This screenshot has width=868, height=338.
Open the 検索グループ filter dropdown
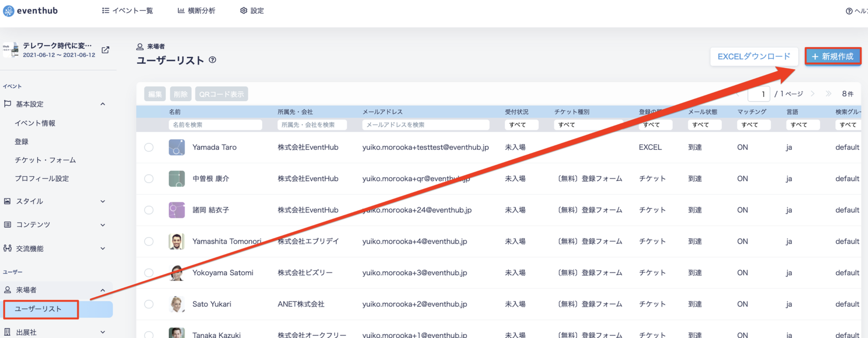[x=848, y=125]
